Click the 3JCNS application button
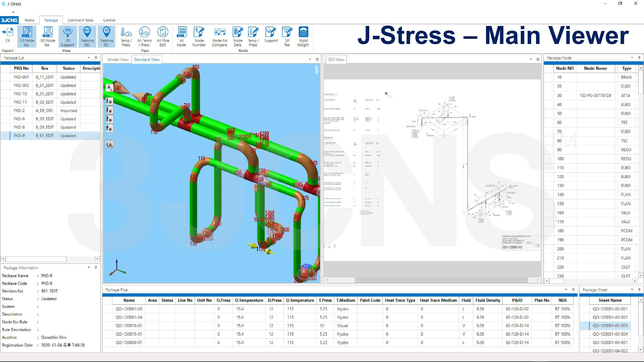 [9, 20]
